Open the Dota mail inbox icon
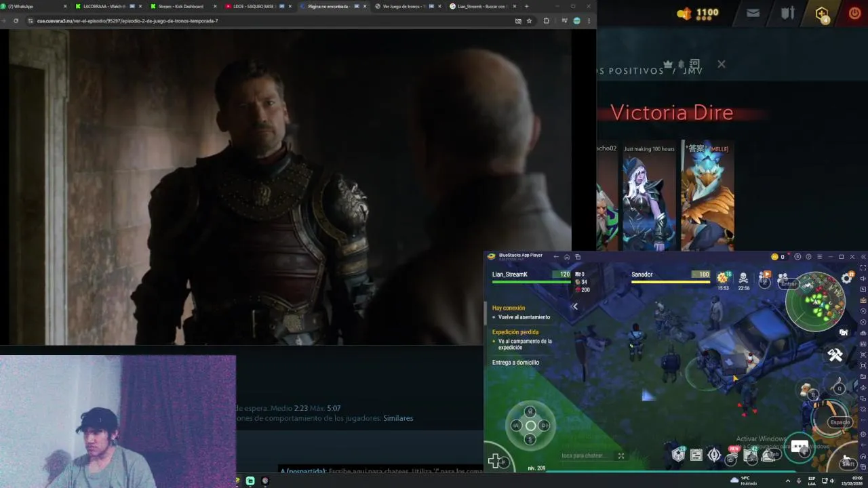 pos(753,13)
